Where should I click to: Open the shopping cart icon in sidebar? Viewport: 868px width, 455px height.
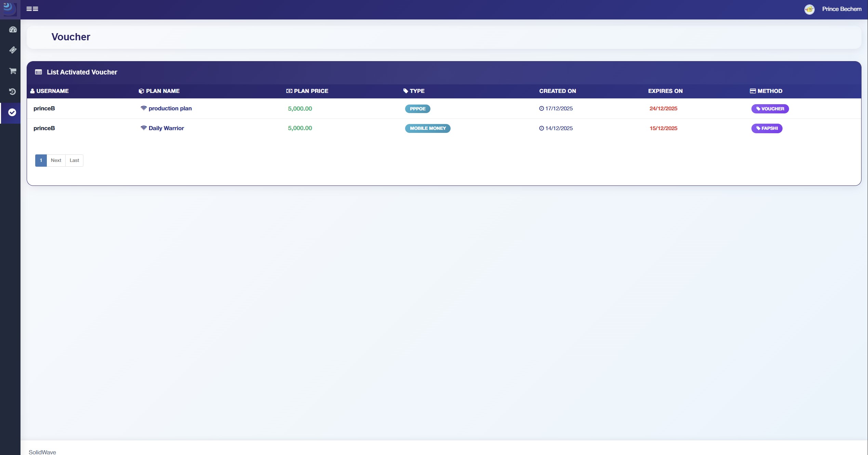coord(13,71)
